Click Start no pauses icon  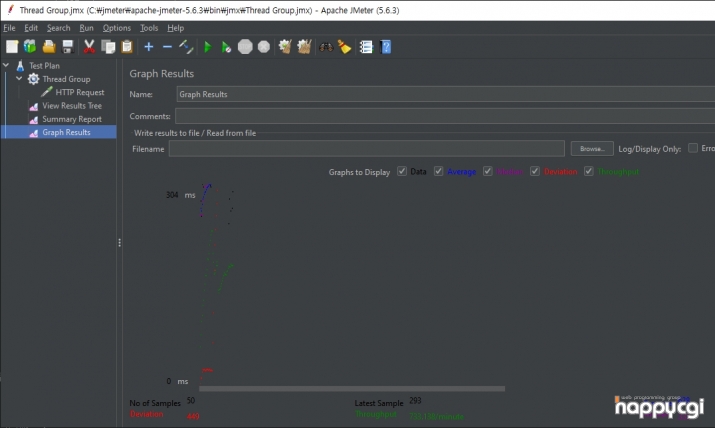[x=226, y=46]
